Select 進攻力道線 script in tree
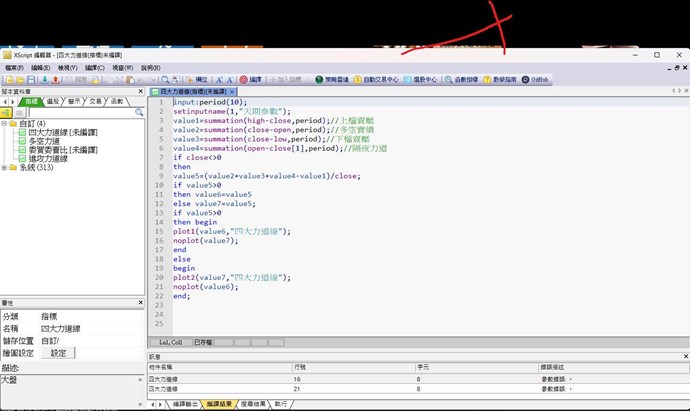 [48, 158]
